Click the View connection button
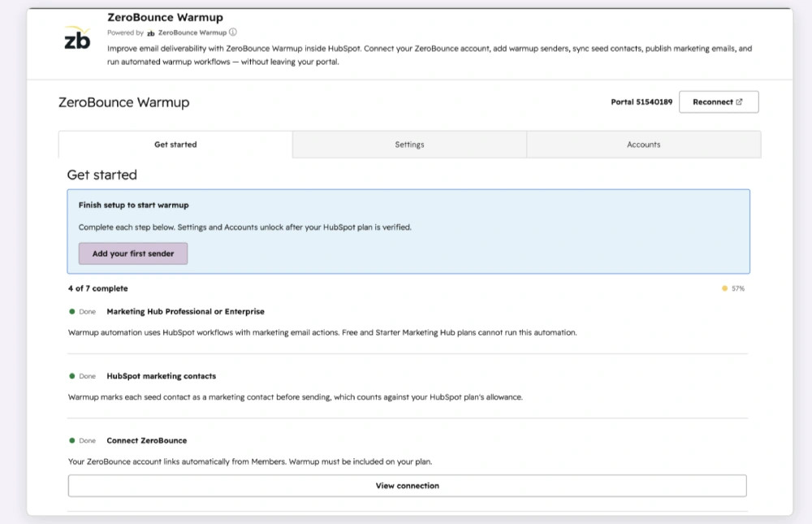The width and height of the screenshot is (812, 524). (407, 486)
